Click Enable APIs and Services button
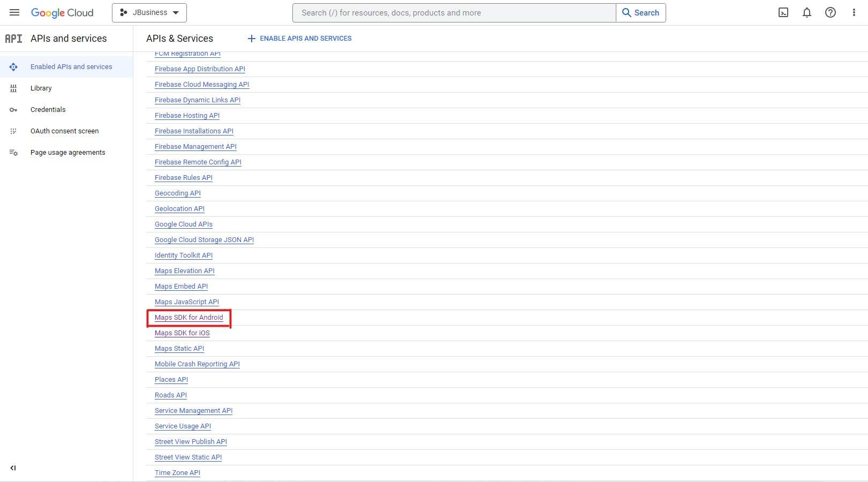Screen dimensions: 868x482 (x=299, y=39)
